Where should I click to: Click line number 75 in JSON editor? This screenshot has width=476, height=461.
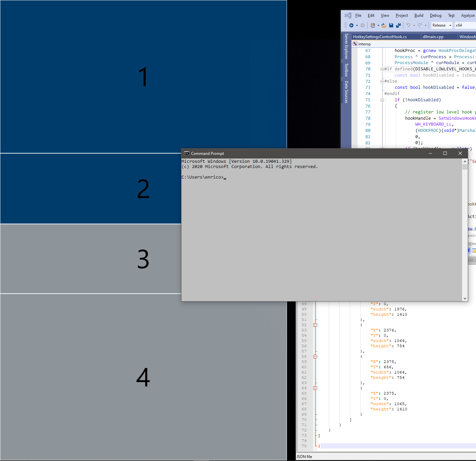(x=304, y=446)
